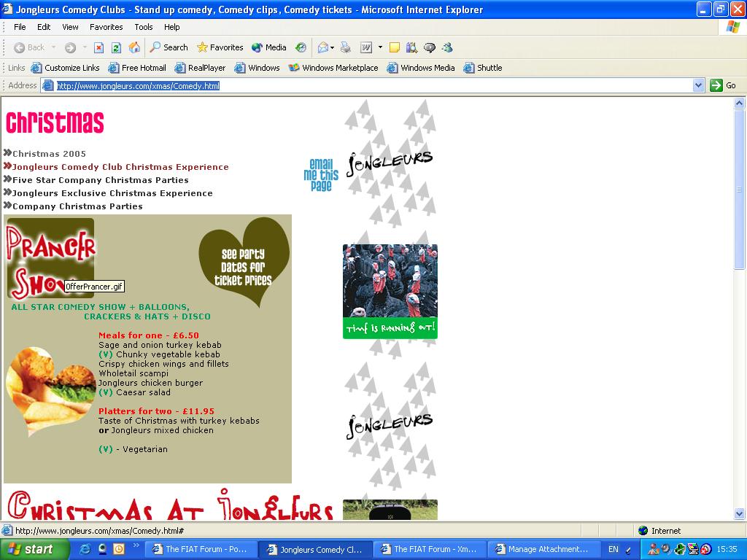Open the Windows Media link
Image resolution: width=747 pixels, height=560 pixels.
[421, 68]
